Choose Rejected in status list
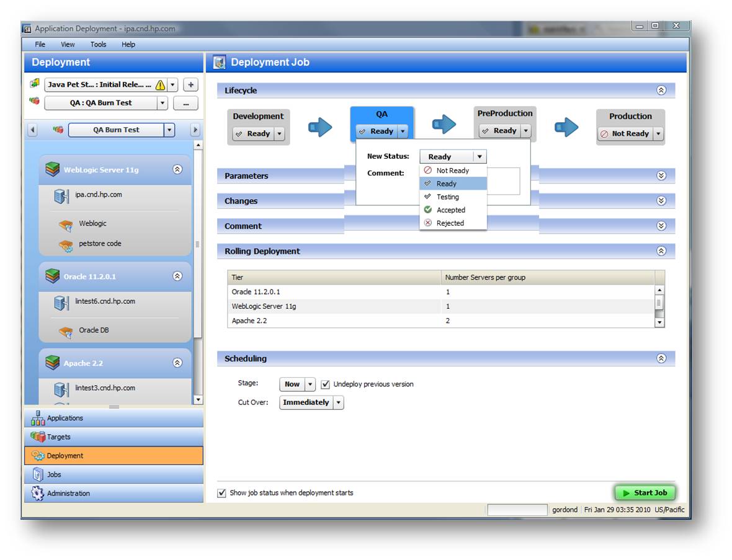 click(x=453, y=223)
